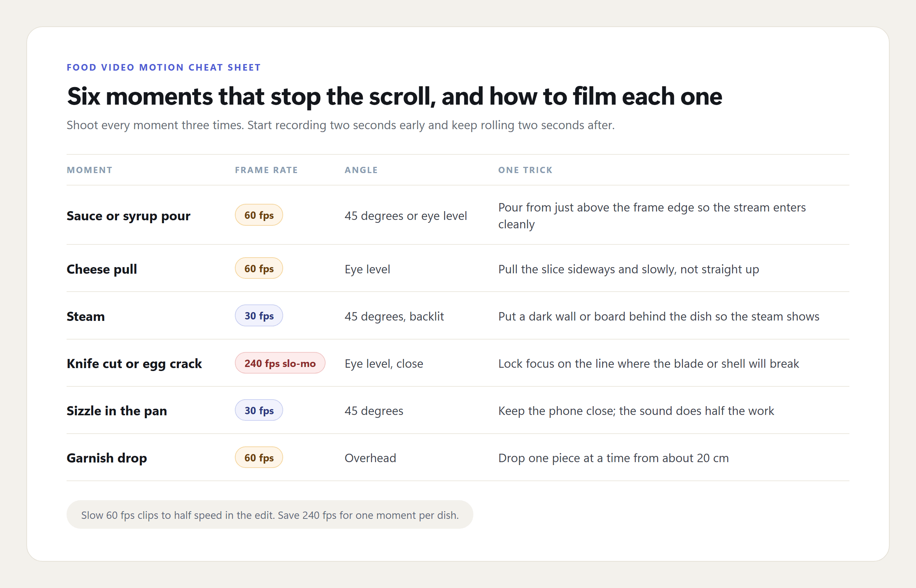Viewport: 916px width, 588px height.
Task: Click the 'Pull the slice sideways and slowly' tip
Action: coord(628,269)
